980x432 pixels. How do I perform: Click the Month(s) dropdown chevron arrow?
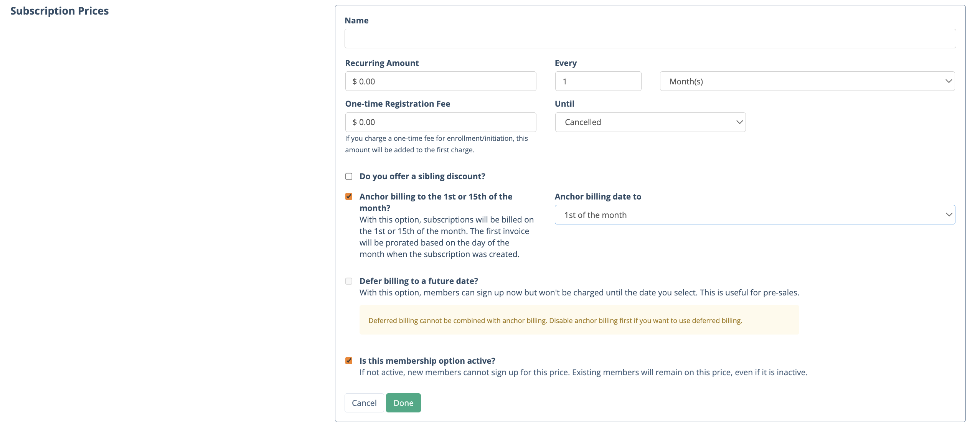[x=949, y=81]
